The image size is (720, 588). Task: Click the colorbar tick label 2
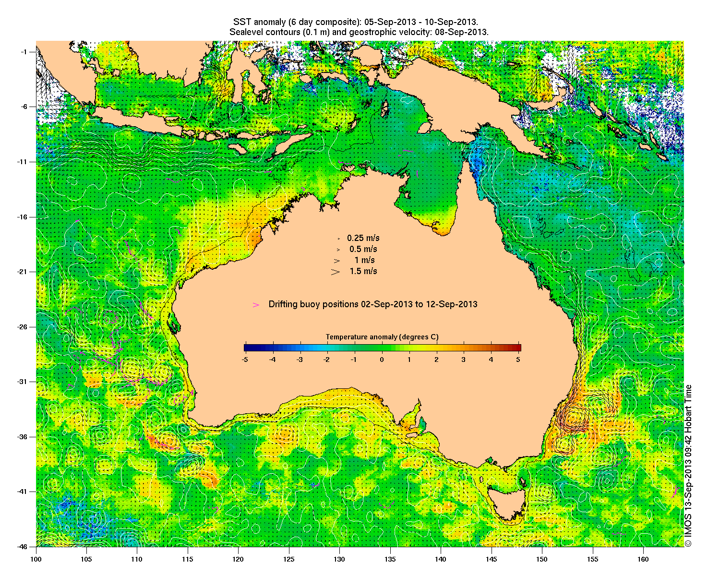pos(437,359)
